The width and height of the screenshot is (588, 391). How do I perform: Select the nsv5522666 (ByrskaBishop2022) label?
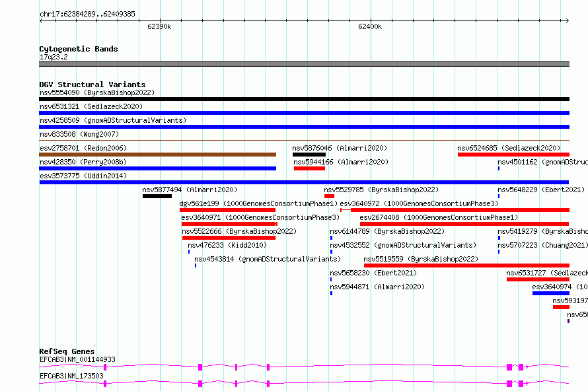tap(239, 231)
